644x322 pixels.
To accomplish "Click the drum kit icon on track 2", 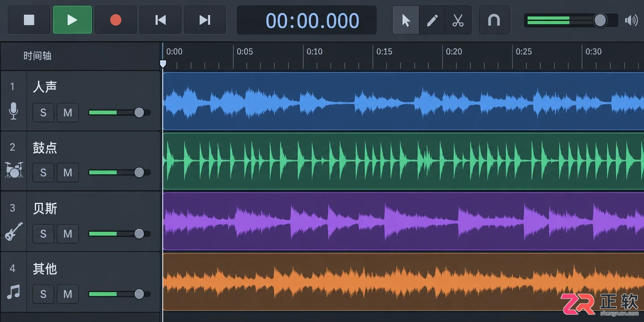I will 14,170.
